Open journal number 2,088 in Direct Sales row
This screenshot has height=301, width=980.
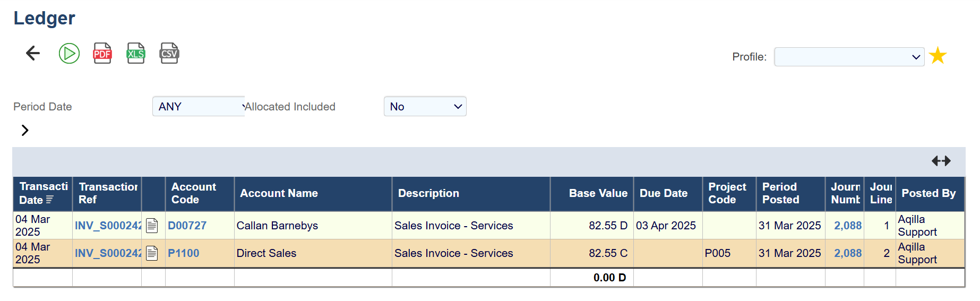(x=847, y=253)
